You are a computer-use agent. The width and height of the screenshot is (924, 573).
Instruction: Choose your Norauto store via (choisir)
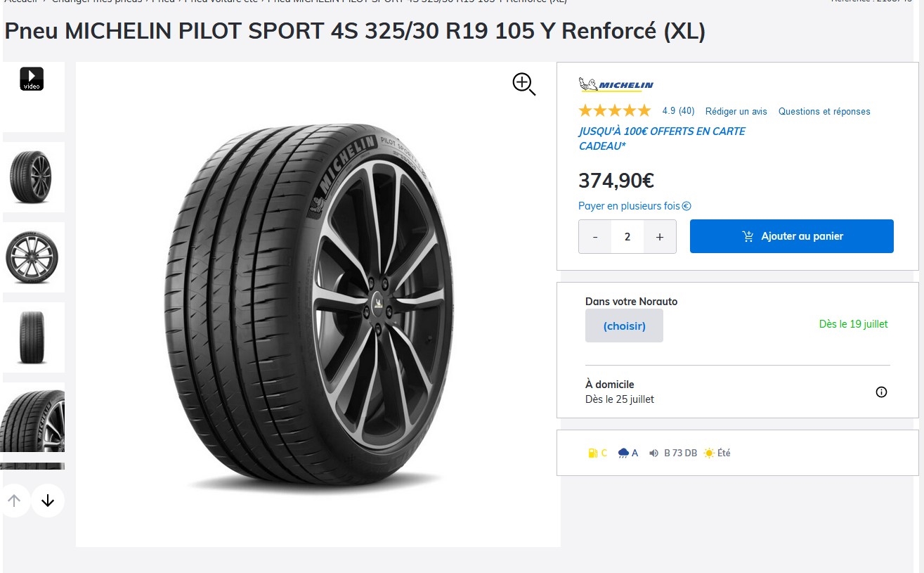[624, 326]
